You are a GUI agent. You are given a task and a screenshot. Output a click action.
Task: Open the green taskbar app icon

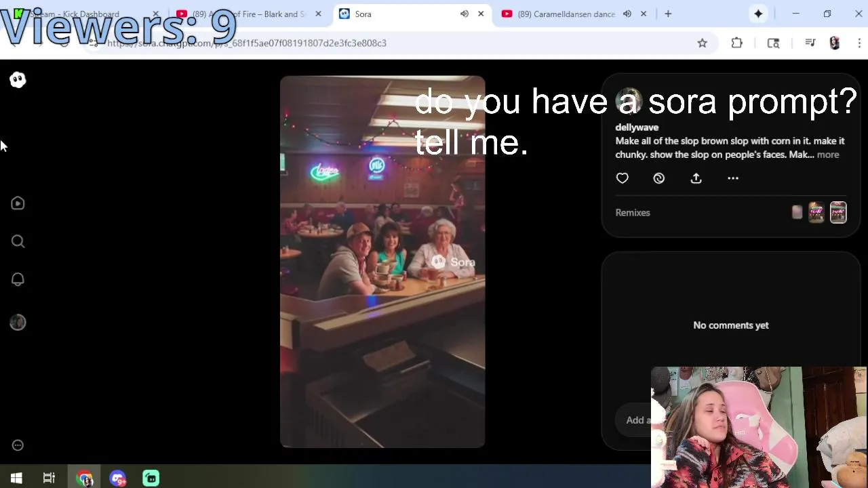pyautogui.click(x=151, y=479)
